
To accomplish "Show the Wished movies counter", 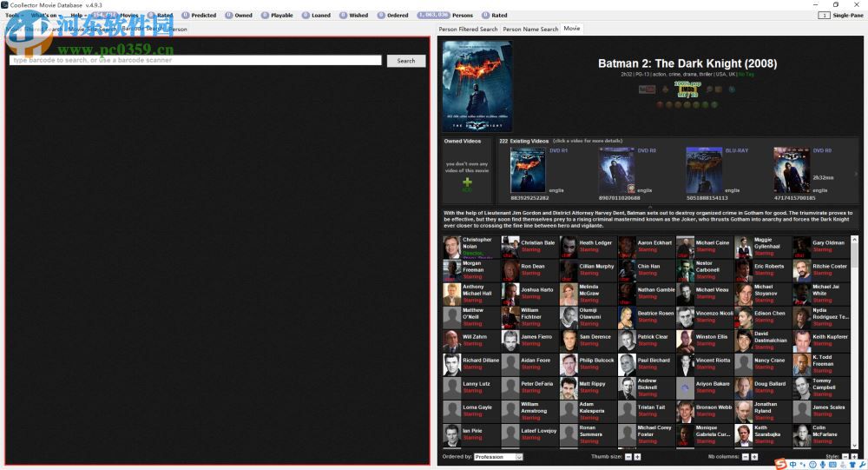I will 354,16.
